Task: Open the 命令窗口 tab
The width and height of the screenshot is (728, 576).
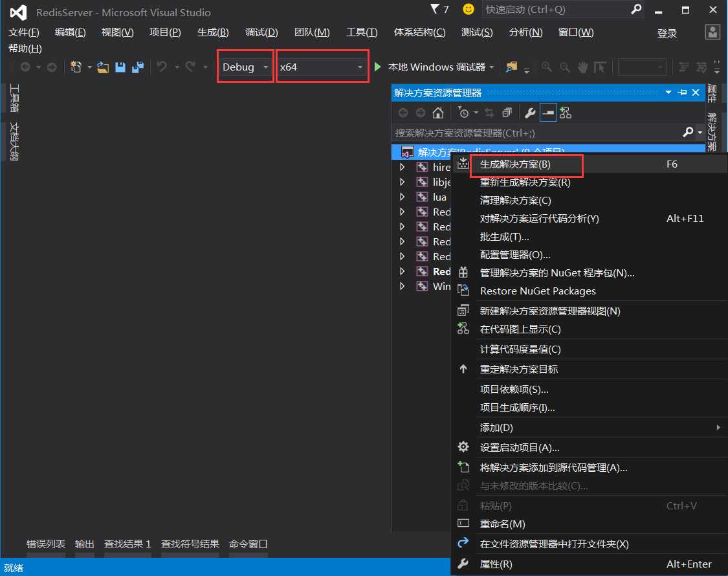Action: [248, 544]
